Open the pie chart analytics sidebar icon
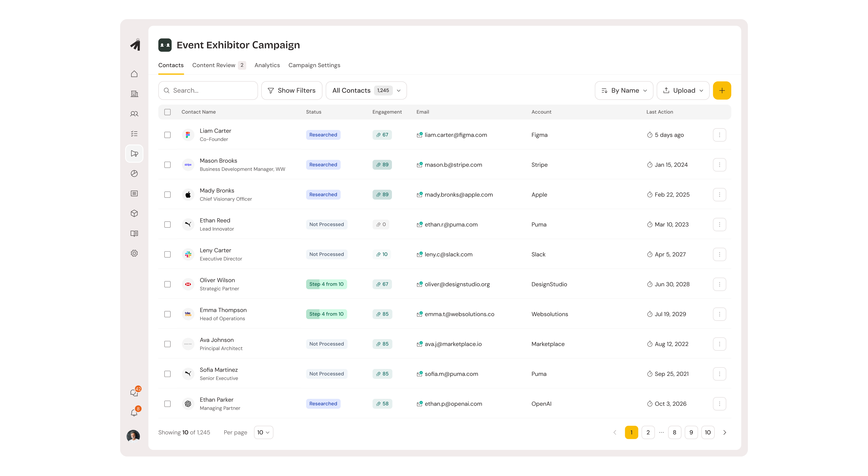This screenshot has height=476, width=868. [x=134, y=173]
